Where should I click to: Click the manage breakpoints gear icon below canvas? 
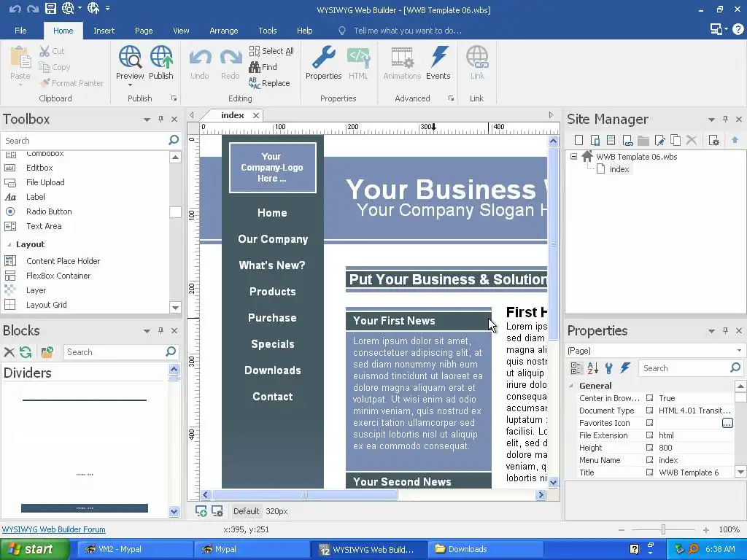click(217, 511)
